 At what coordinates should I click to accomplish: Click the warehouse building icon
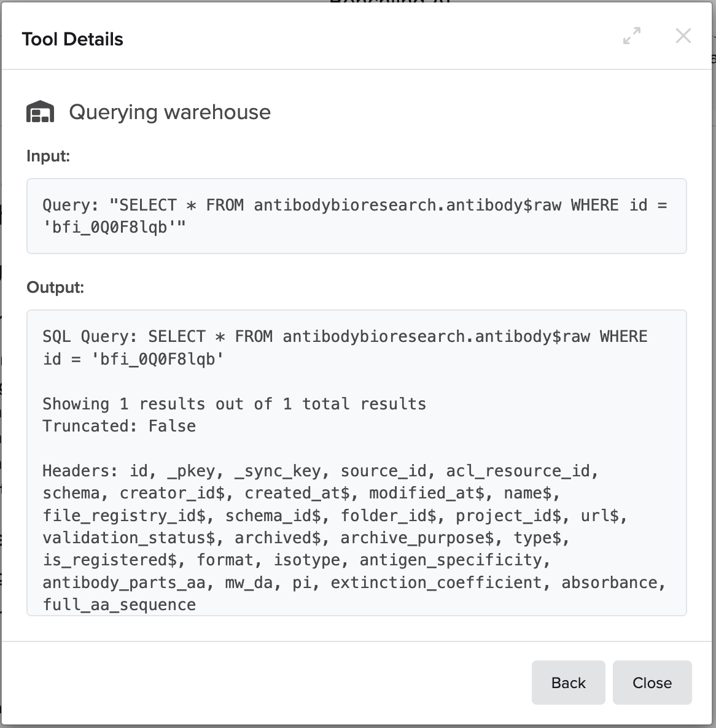point(41,112)
